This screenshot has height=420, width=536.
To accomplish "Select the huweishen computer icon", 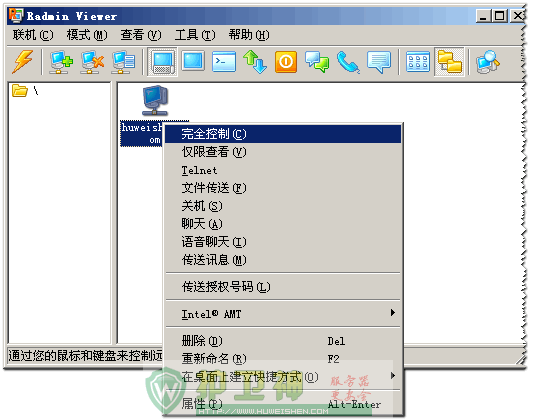I will 155,100.
